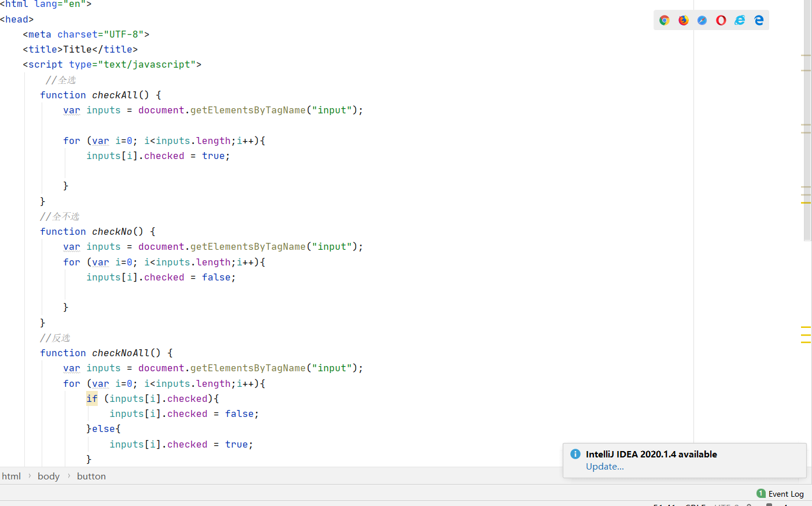The width and height of the screenshot is (812, 506).
Task: Open the page in Opera browser
Action: (721, 20)
